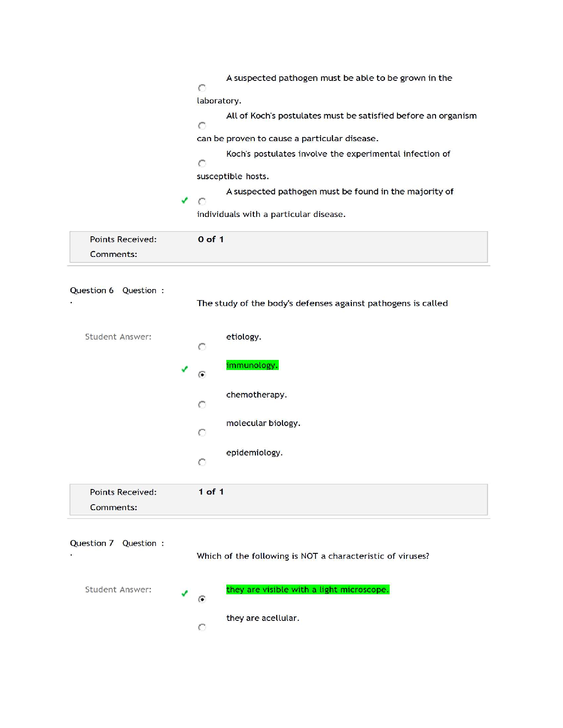Choose the 'chemotherapy.' radio option
The width and height of the screenshot is (563, 728).
pos(202,404)
